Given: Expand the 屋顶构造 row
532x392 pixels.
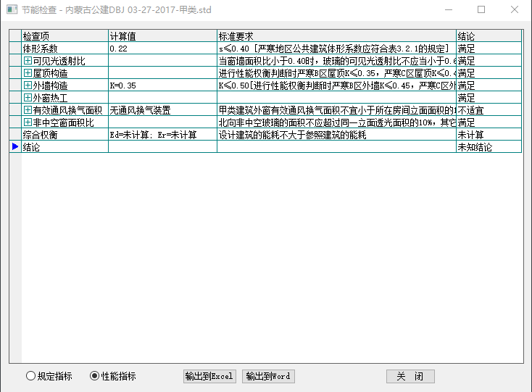Looking at the screenshot, I should click(x=28, y=73).
